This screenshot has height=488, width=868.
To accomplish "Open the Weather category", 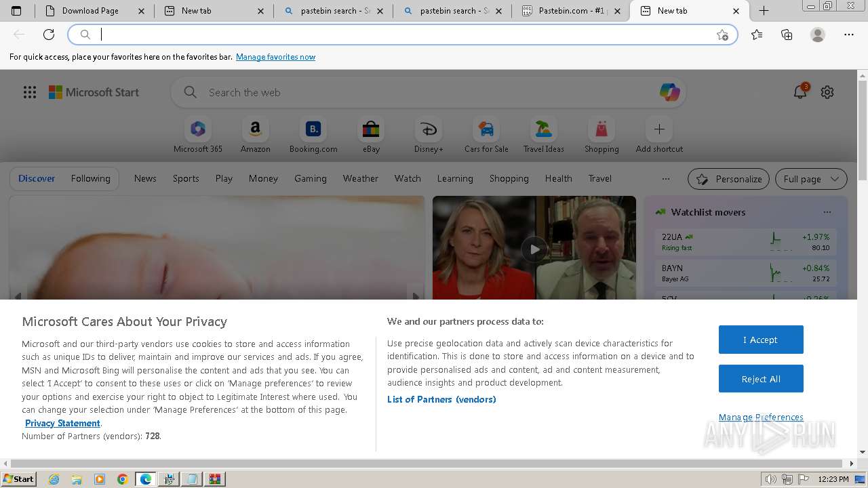I will (x=360, y=178).
